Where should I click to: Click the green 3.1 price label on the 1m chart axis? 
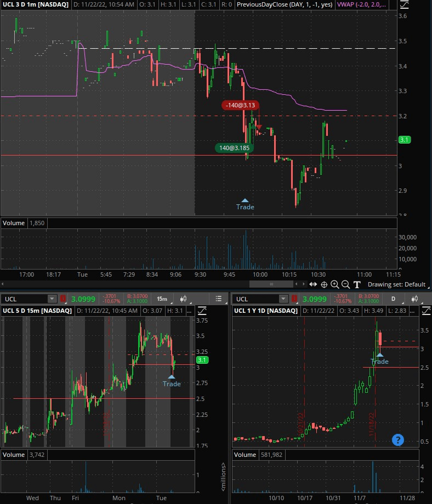pos(405,140)
